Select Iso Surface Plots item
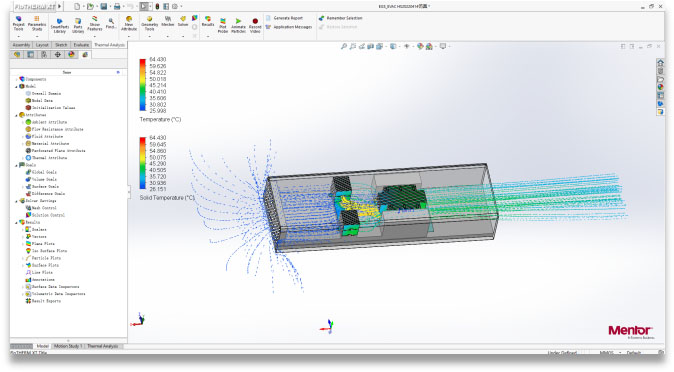674x372 pixels. 46,251
